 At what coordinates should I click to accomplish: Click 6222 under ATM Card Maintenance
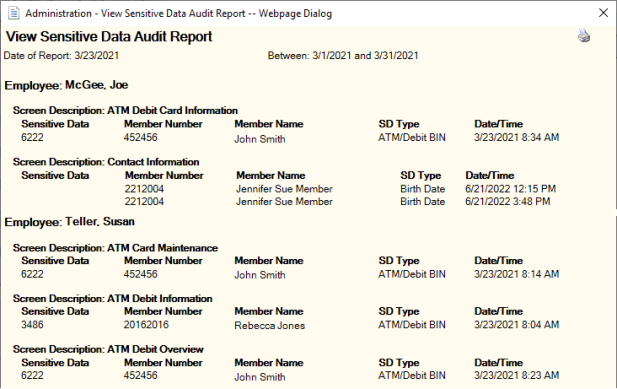[x=32, y=274]
